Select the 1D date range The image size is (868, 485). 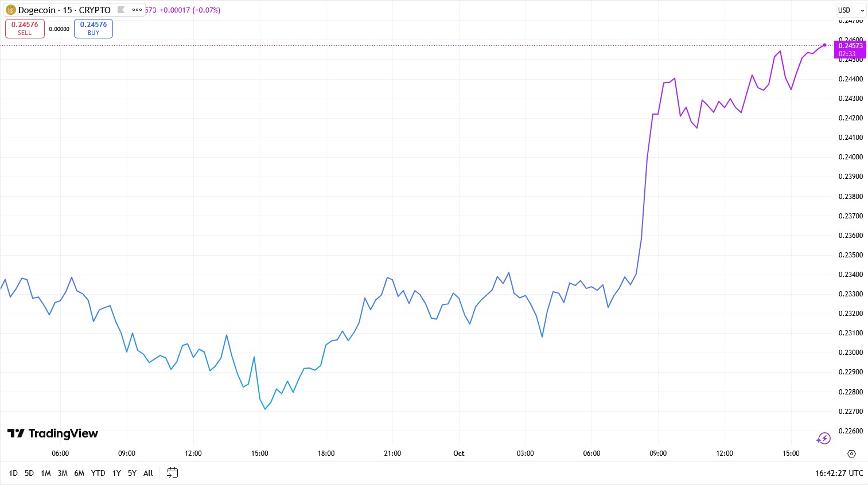13,473
